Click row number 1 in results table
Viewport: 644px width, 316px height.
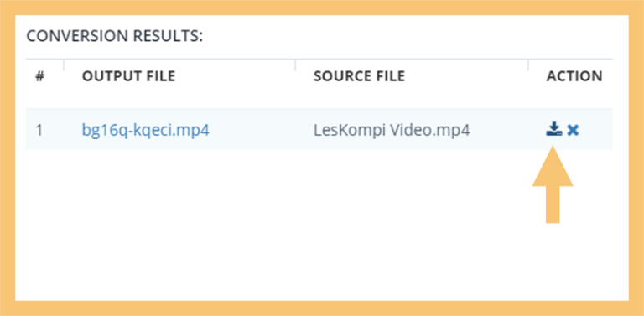pos(39,130)
